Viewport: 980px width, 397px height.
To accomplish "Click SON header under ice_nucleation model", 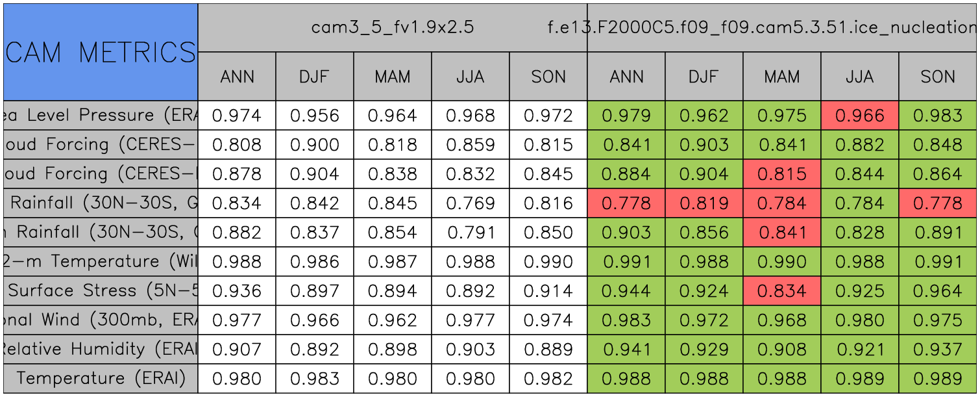I will (937, 77).
